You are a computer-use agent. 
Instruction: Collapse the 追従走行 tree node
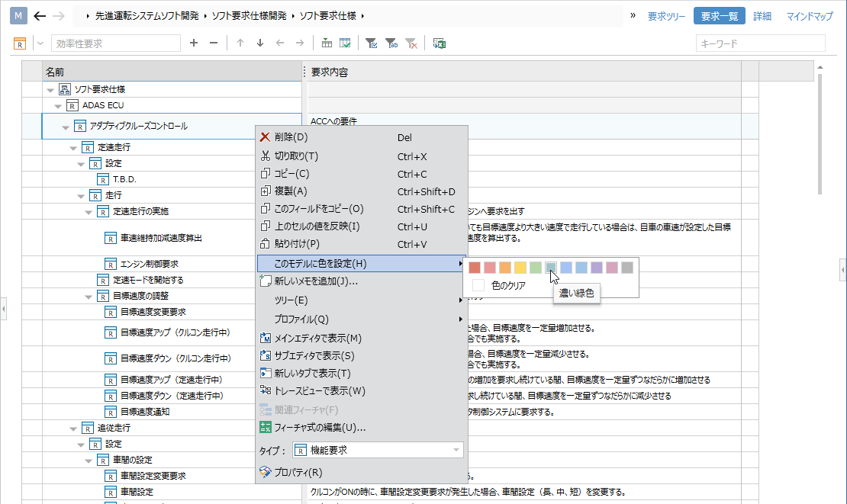pyautogui.click(x=73, y=429)
